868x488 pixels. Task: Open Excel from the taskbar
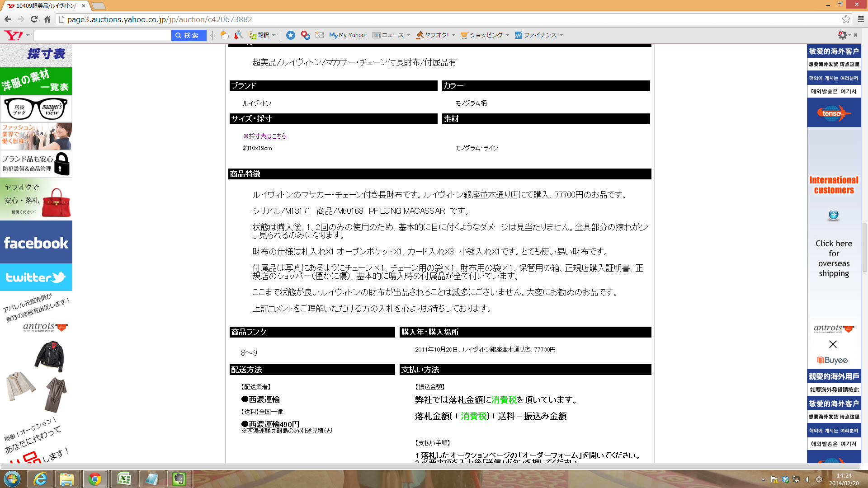coord(124,479)
